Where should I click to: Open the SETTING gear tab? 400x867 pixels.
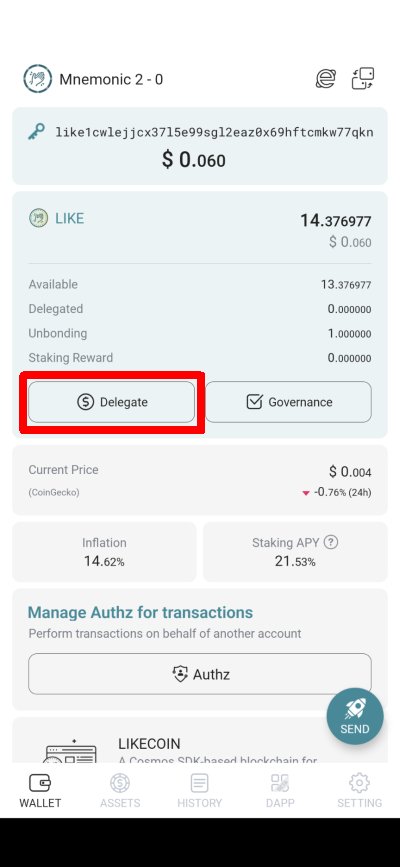(x=360, y=790)
